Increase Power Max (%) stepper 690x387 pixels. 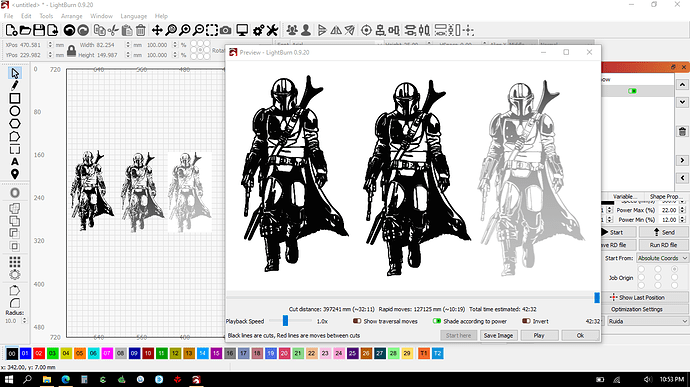coord(682,208)
